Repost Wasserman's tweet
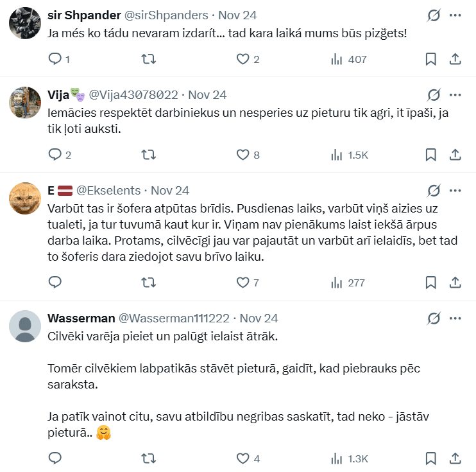Image resolution: width=476 pixels, height=472 pixels. [148, 459]
